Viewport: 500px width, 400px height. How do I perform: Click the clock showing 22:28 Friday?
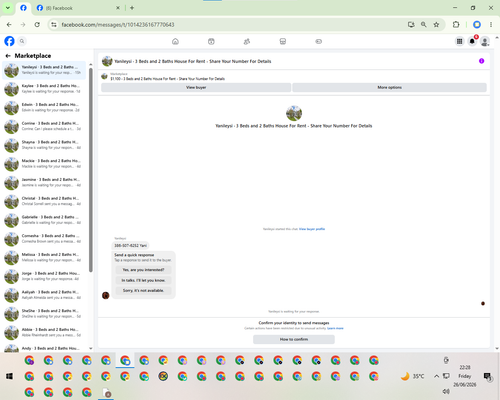coord(465,376)
